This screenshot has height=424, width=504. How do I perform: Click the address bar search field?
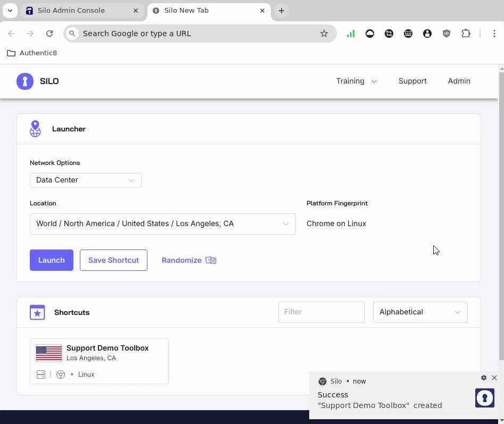coord(199,34)
